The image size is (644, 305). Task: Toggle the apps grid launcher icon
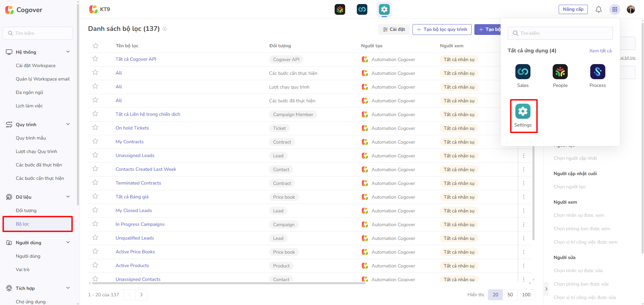[614, 9]
